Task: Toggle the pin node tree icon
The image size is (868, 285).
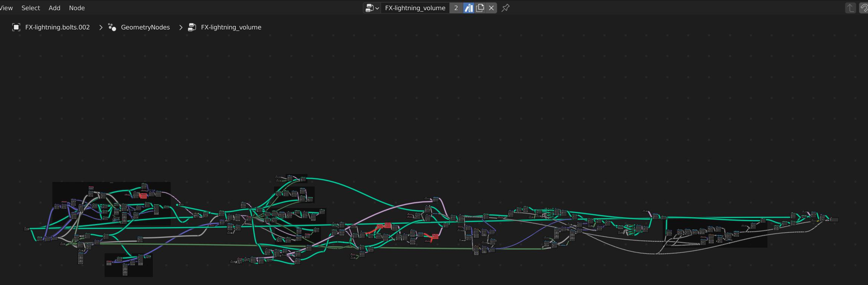Action: click(505, 8)
